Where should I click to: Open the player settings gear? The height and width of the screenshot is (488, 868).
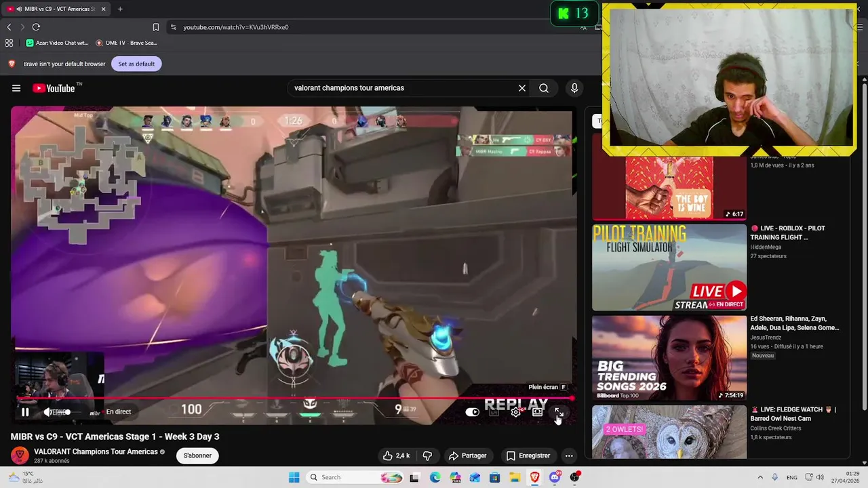pos(515,411)
